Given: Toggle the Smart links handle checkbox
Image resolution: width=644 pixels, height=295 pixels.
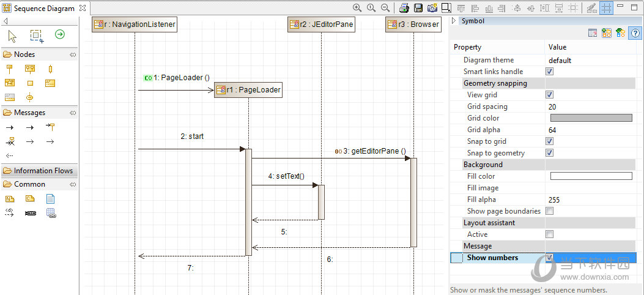Looking at the screenshot, I should click(550, 72).
